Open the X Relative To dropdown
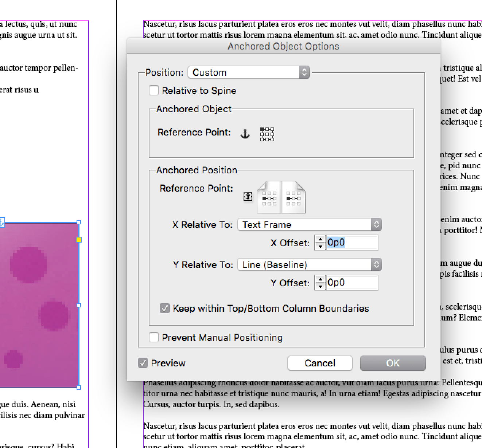482x448 pixels. (x=309, y=224)
